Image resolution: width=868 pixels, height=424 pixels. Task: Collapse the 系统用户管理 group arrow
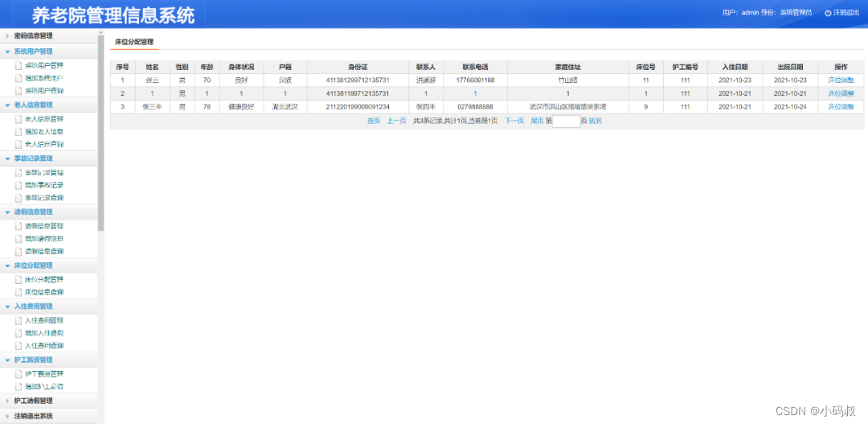7,51
